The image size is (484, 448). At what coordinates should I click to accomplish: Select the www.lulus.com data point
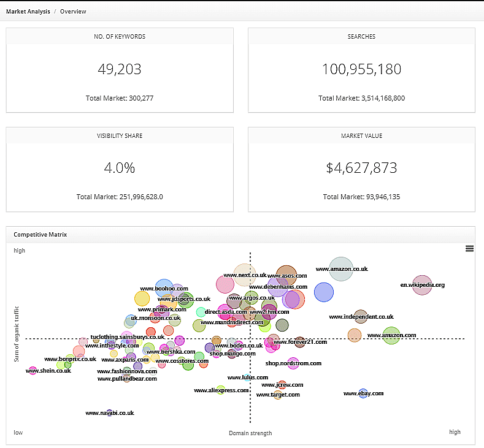[x=247, y=378]
